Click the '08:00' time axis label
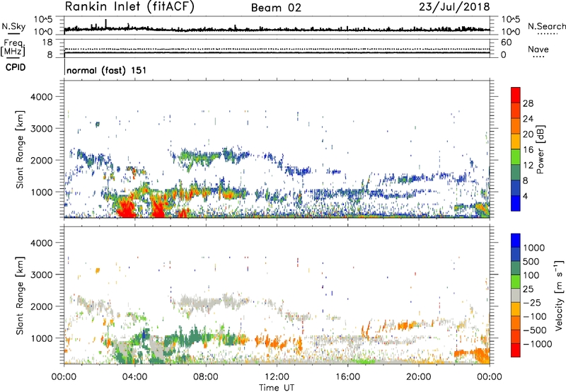This screenshot has width=566, height=392. point(205,377)
